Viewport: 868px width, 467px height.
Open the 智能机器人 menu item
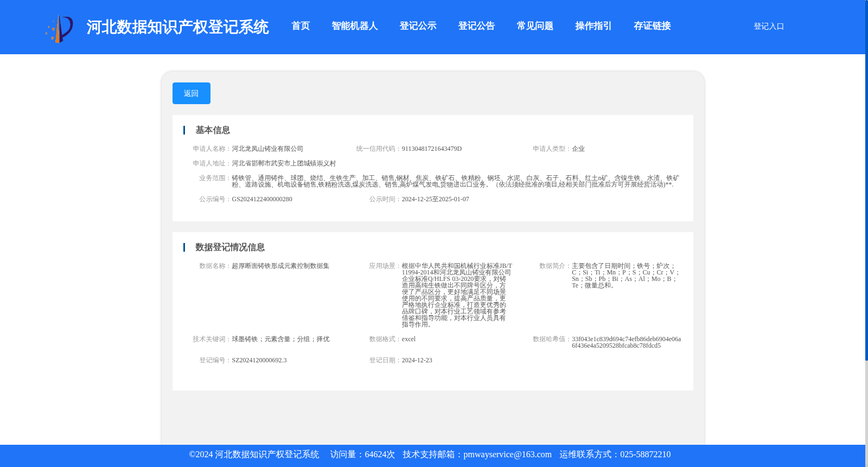click(355, 26)
